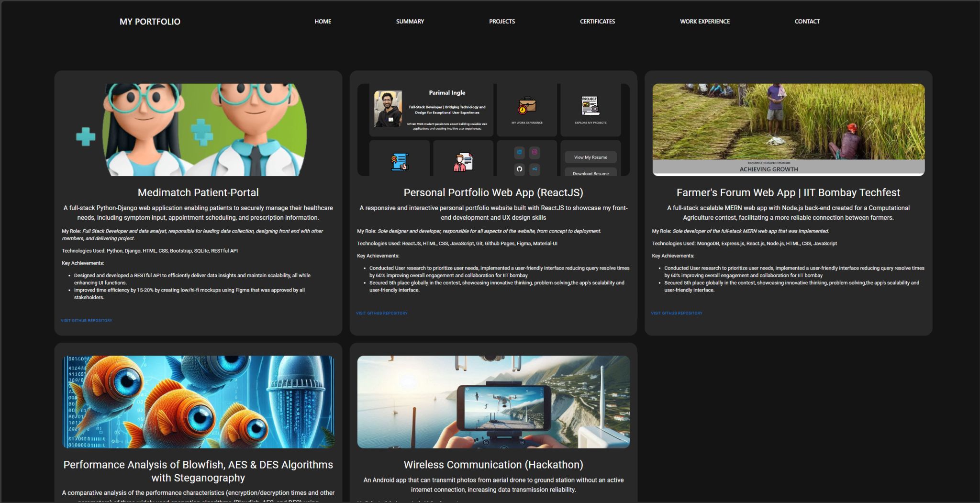Click the Instagram icon in portfolio preview
This screenshot has height=503, width=980.
pyautogui.click(x=535, y=152)
